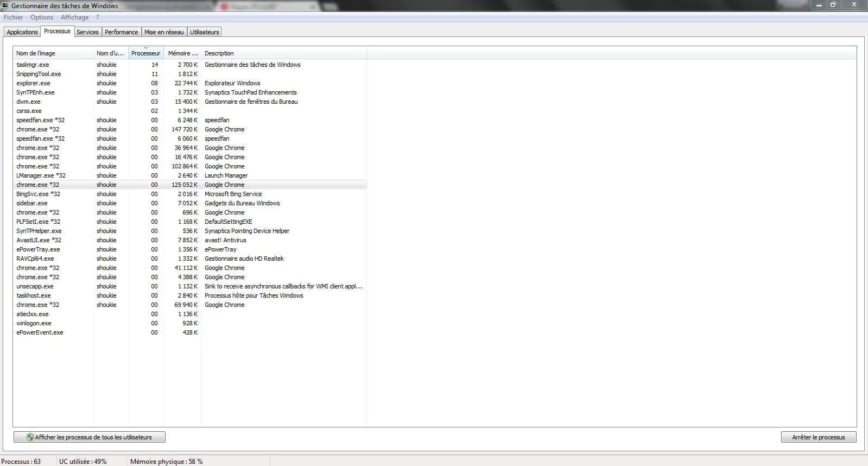The height and width of the screenshot is (466, 868).
Task: Select the Processus tab
Action: pyautogui.click(x=57, y=31)
